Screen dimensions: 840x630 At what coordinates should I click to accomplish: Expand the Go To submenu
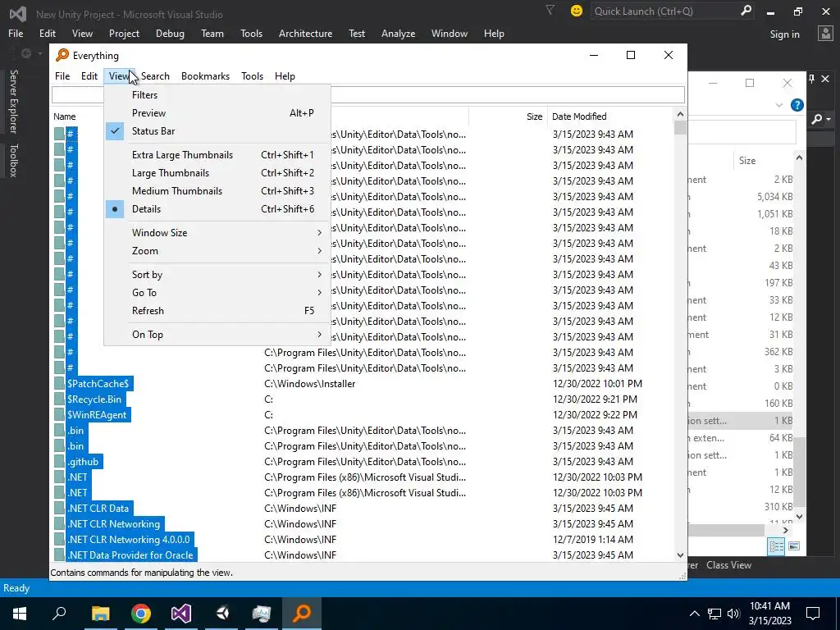[x=217, y=293]
